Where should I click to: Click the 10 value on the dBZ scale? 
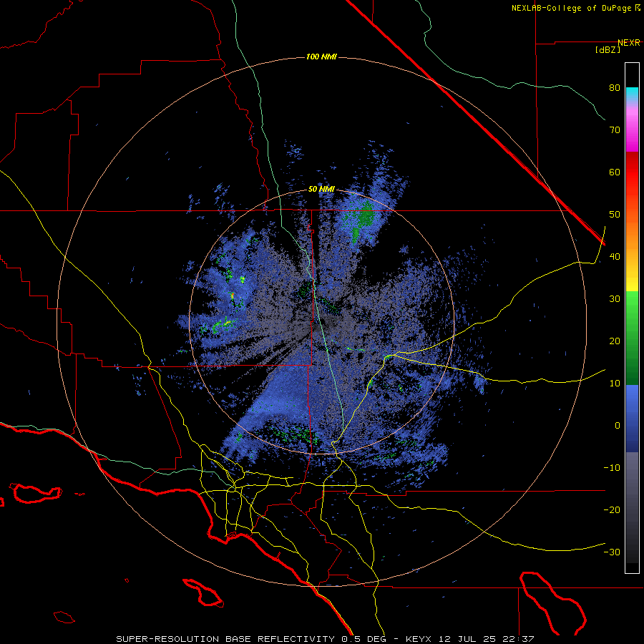pos(615,384)
